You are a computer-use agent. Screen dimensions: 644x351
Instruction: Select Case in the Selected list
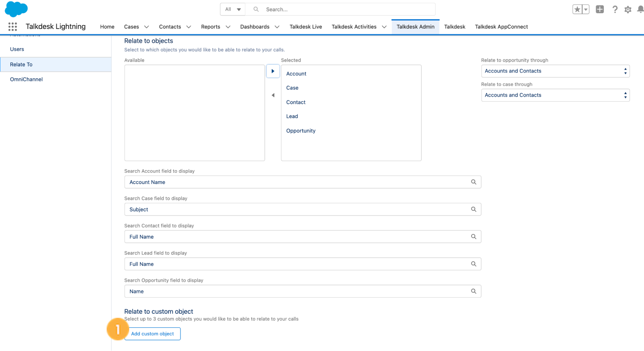(292, 88)
